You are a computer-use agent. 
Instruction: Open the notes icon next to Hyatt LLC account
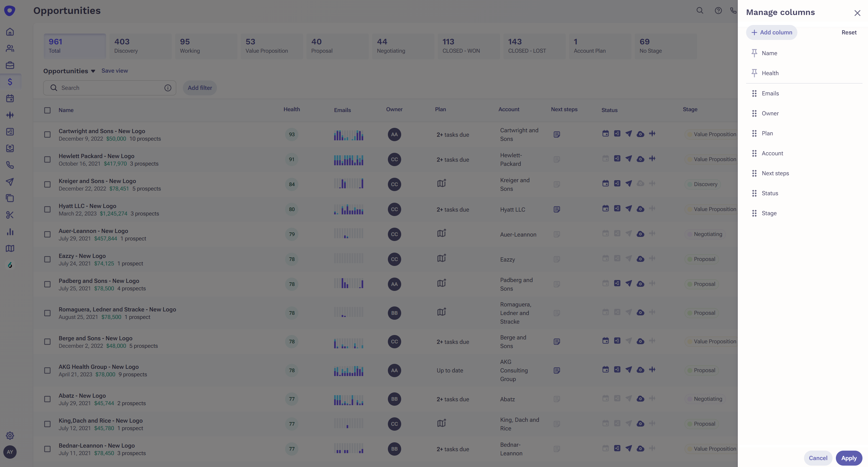pos(557,209)
